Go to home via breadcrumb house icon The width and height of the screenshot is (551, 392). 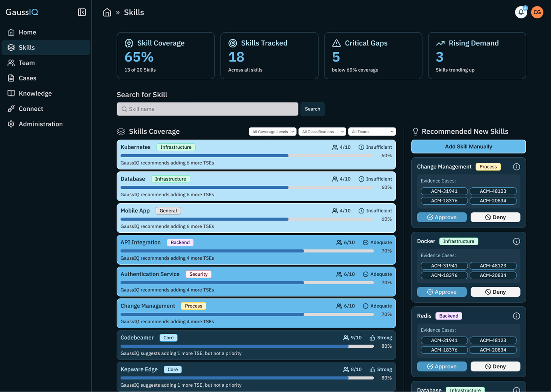tap(107, 12)
